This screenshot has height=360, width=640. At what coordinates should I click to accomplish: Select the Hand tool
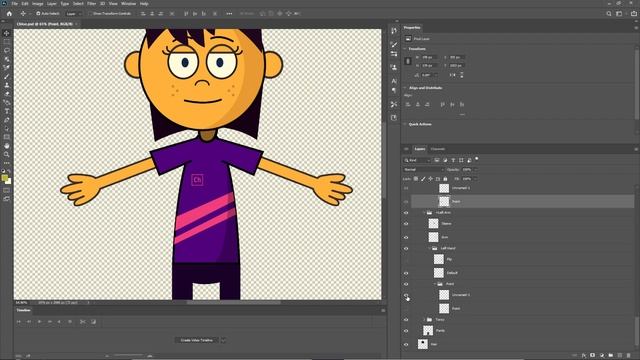point(6,146)
